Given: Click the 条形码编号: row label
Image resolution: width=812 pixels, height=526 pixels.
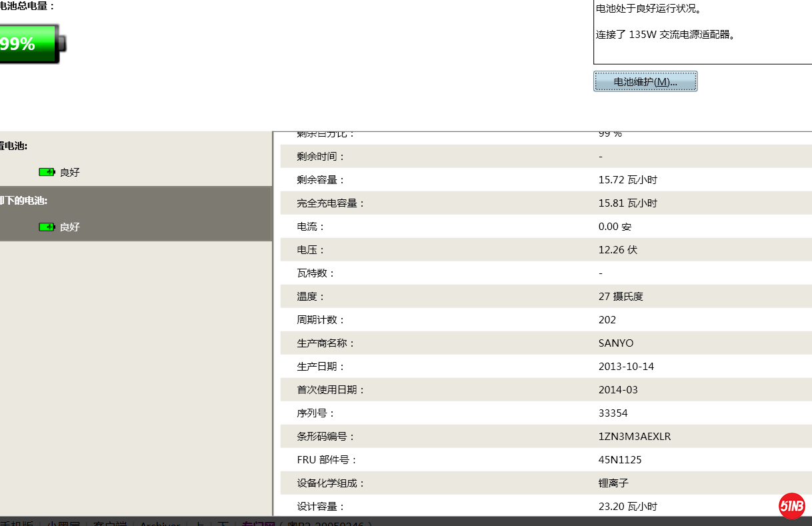Looking at the screenshot, I should coord(326,437).
